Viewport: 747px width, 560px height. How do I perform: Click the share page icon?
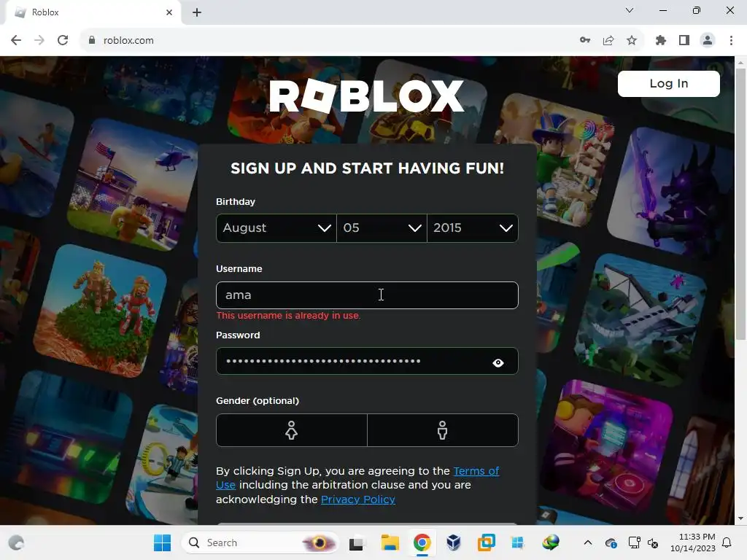(608, 41)
